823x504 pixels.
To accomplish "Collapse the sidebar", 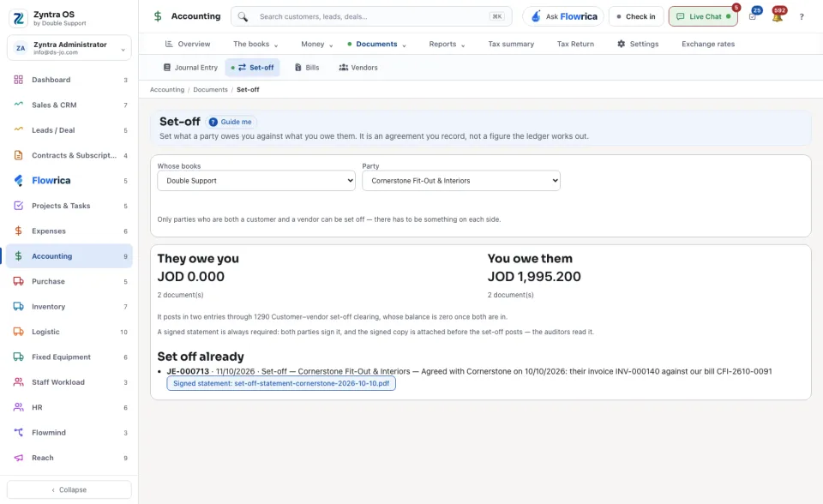I will [x=69, y=489].
